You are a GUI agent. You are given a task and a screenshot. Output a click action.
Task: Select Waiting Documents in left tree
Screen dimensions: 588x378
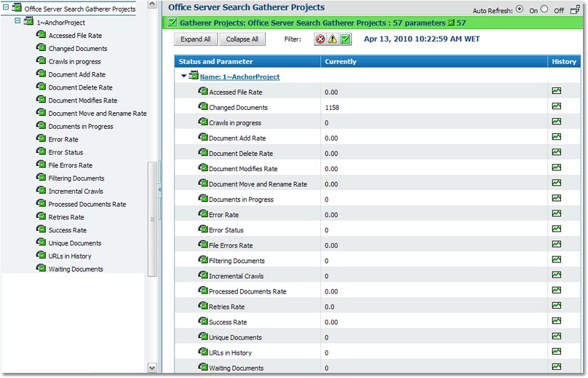tap(76, 269)
